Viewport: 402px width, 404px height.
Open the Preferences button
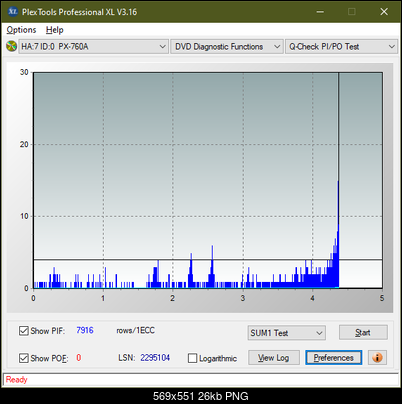click(x=333, y=358)
